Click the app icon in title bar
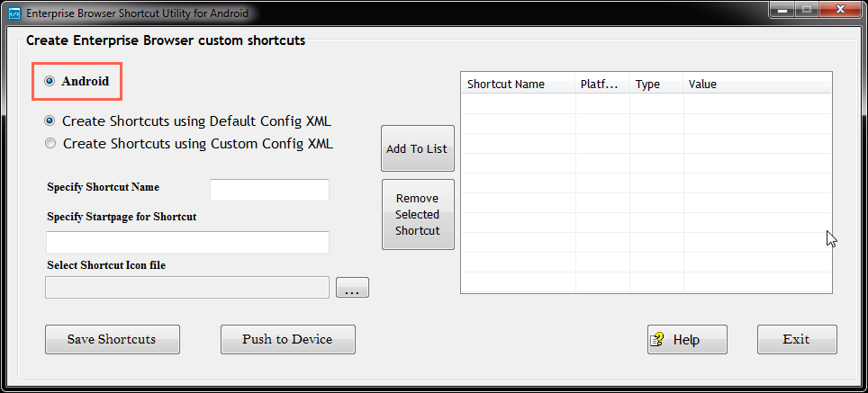Image resolution: width=868 pixels, height=393 pixels. [14, 14]
